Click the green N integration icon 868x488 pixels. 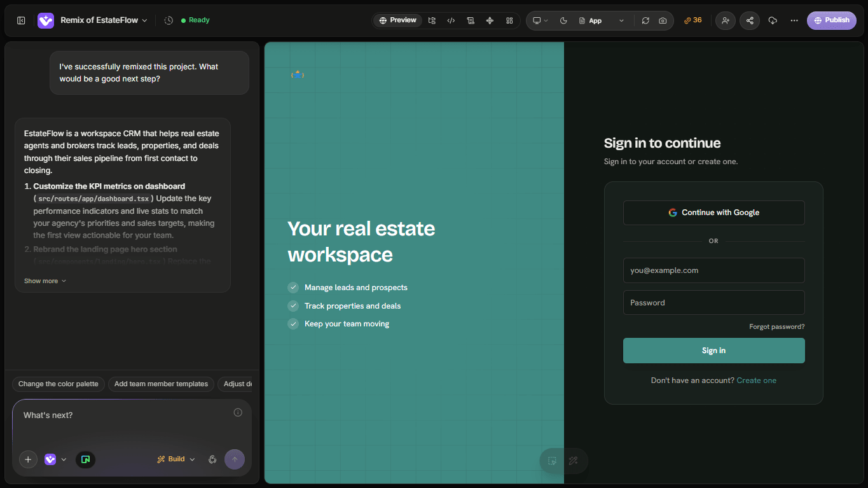click(85, 459)
